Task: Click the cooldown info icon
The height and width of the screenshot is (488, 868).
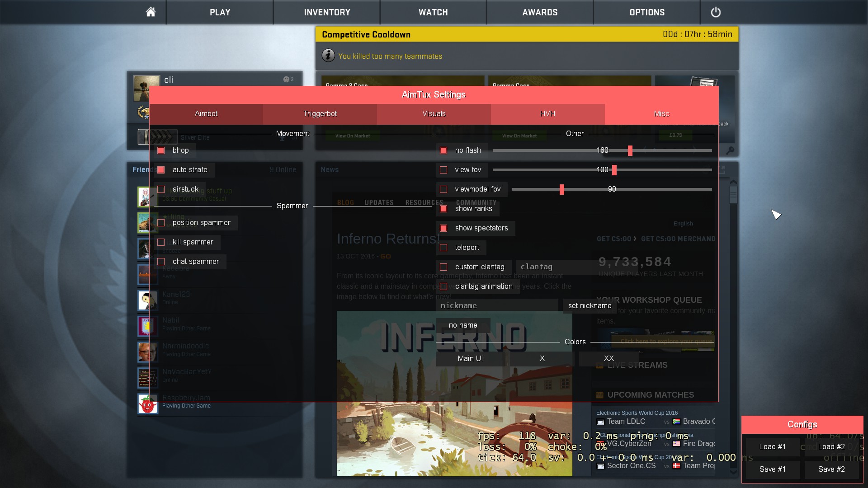Action: (328, 56)
